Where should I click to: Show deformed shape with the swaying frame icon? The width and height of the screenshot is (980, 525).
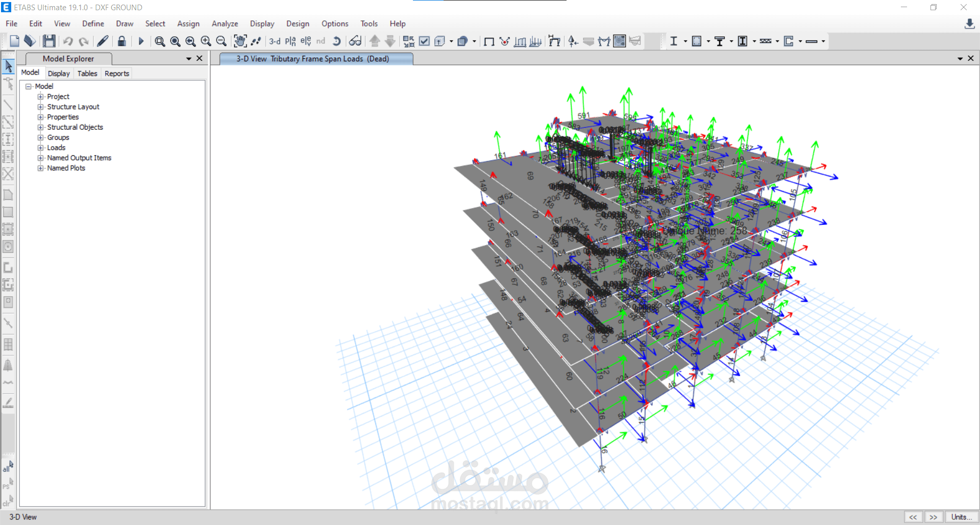tap(554, 41)
